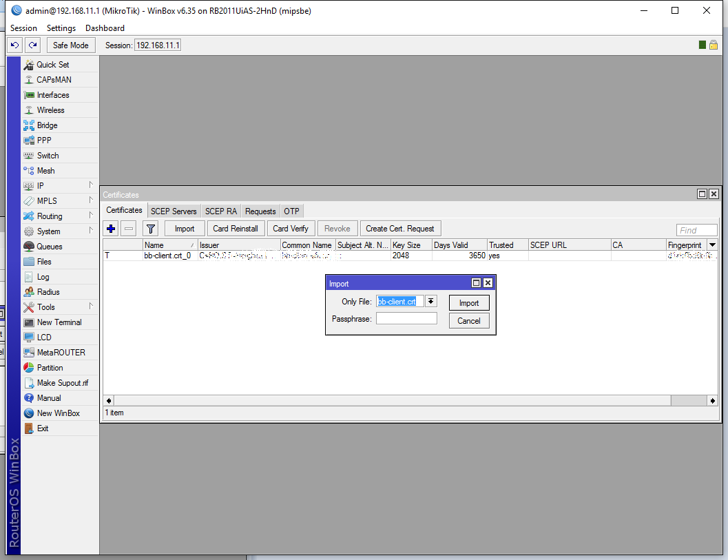Switch to the SCEP Servers tab
This screenshot has height=560, width=728.
tap(174, 211)
